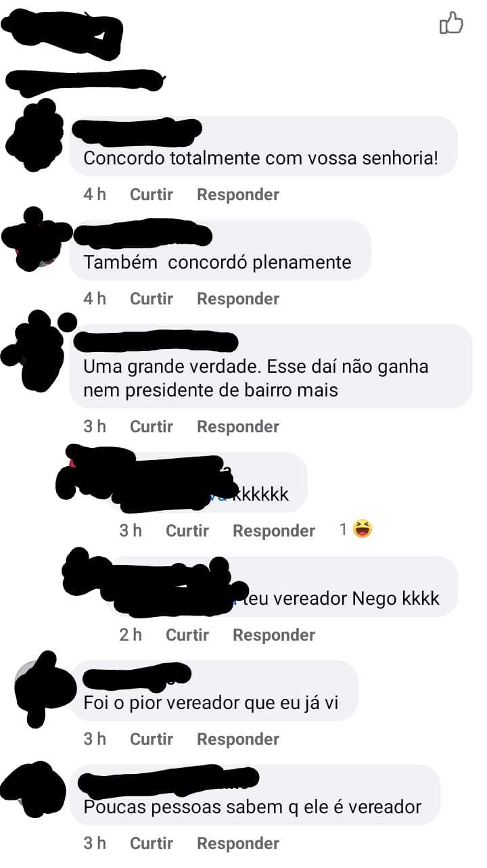Select the comment bubble 'Foi o pior vereador que eu já vi'
The image size is (487, 868).
click(x=213, y=691)
